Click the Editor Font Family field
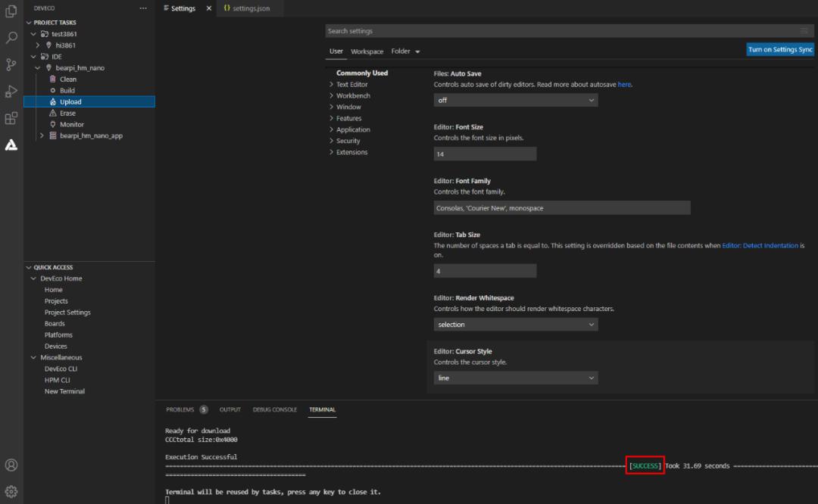This screenshot has width=818, height=504. (562, 208)
